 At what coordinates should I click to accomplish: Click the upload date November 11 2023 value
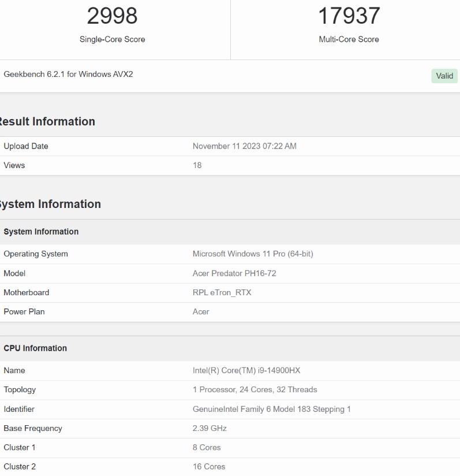(244, 146)
